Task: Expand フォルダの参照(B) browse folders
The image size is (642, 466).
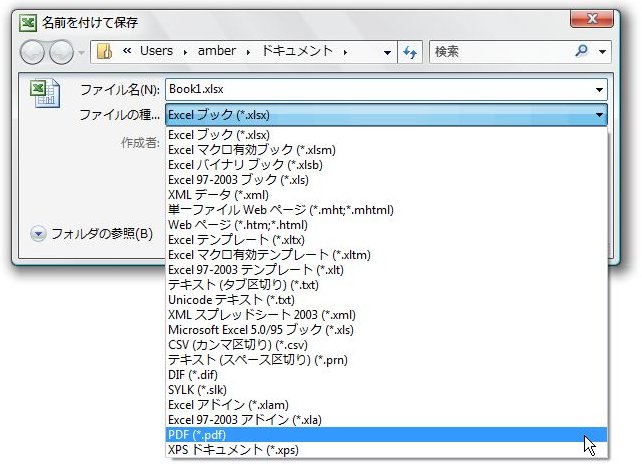Action: [x=92, y=234]
